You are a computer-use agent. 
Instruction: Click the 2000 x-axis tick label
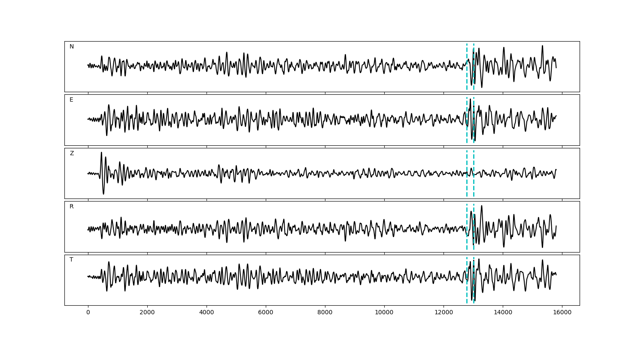[x=147, y=313]
